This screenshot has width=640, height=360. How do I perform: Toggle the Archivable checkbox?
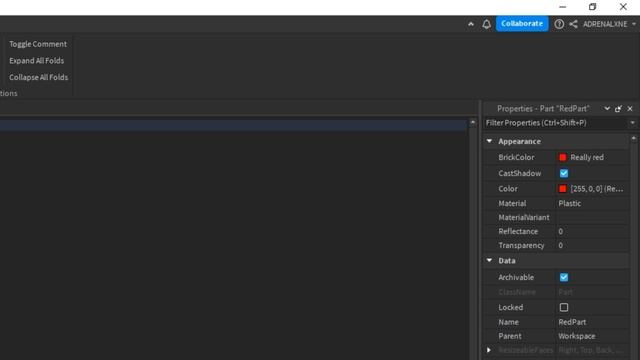click(x=564, y=278)
